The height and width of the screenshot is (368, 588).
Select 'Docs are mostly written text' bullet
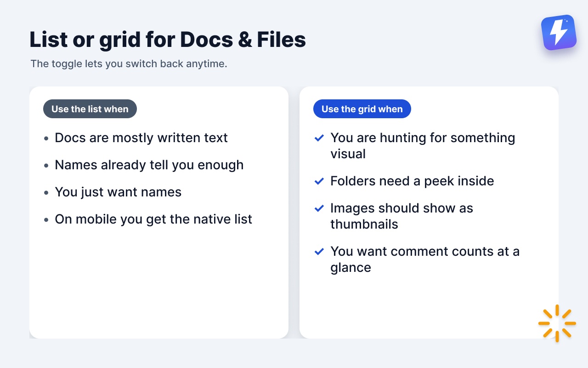pos(141,138)
